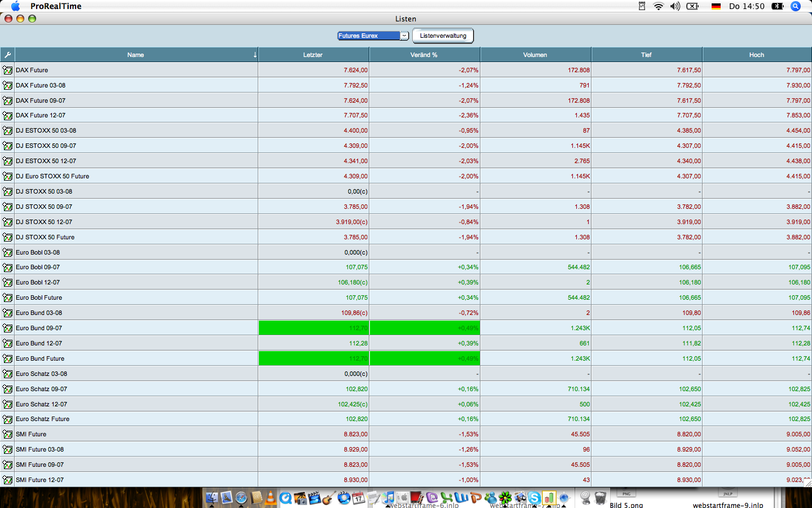Open chart icon for SMI Future 12-07
Viewport: 812px width, 508px height.
tap(7, 480)
